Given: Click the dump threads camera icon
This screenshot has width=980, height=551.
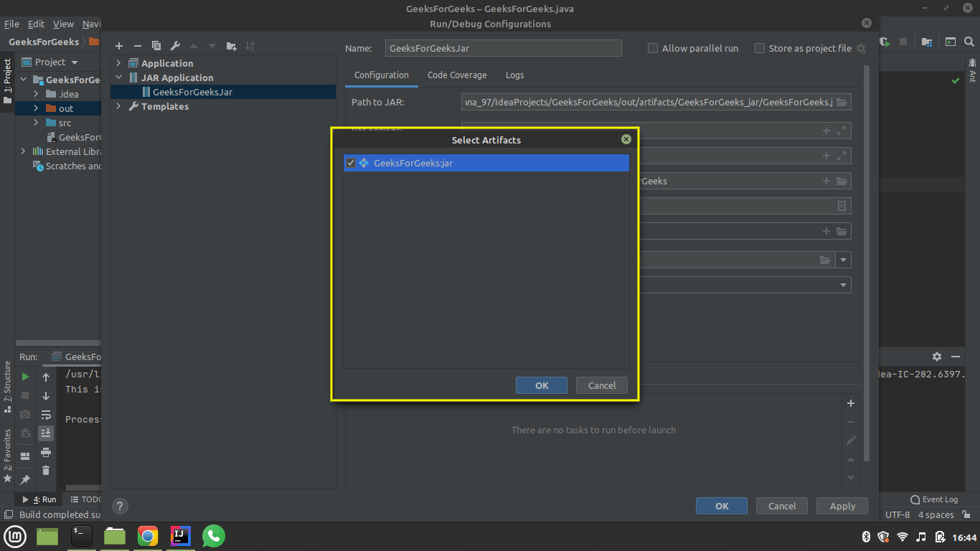Looking at the screenshot, I should (25, 414).
